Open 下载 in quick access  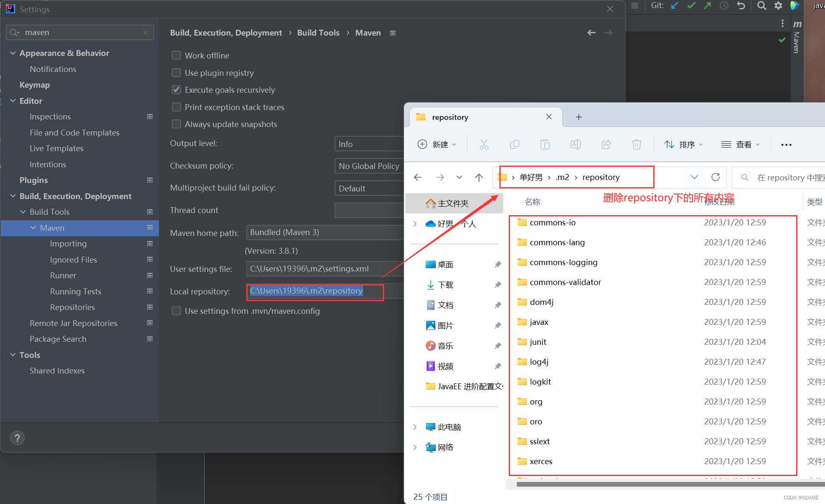(446, 285)
